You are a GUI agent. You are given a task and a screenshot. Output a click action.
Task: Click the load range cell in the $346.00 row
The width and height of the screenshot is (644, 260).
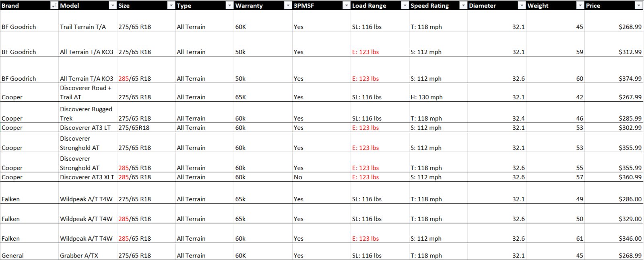pyautogui.click(x=380, y=233)
